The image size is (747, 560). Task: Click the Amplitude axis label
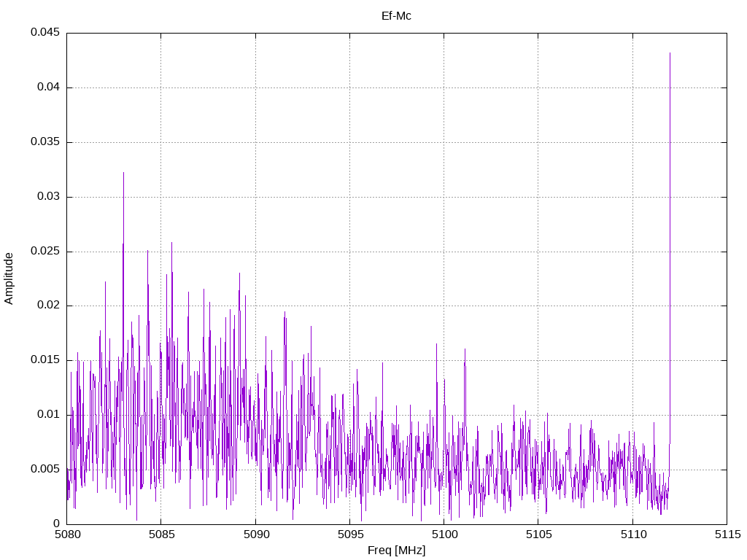[9, 279]
